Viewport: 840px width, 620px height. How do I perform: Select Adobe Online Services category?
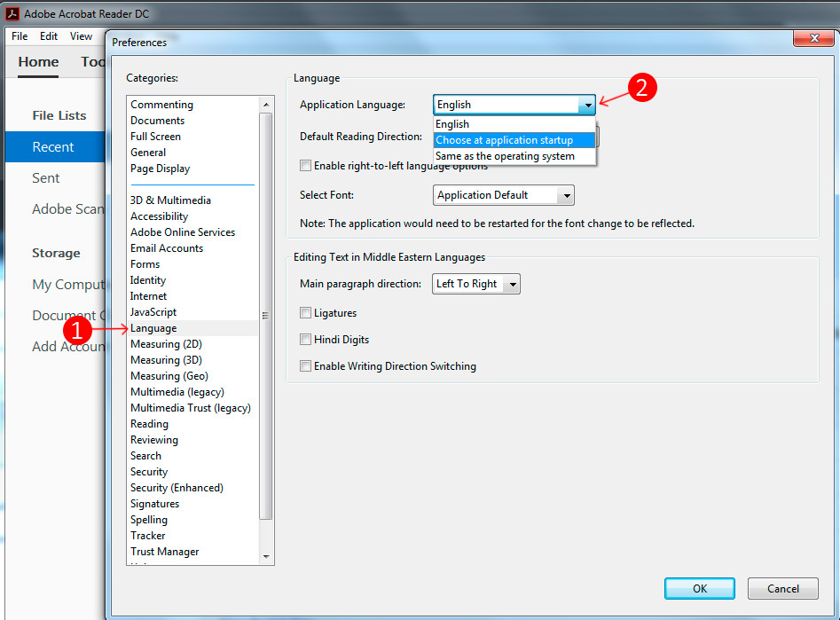183,232
